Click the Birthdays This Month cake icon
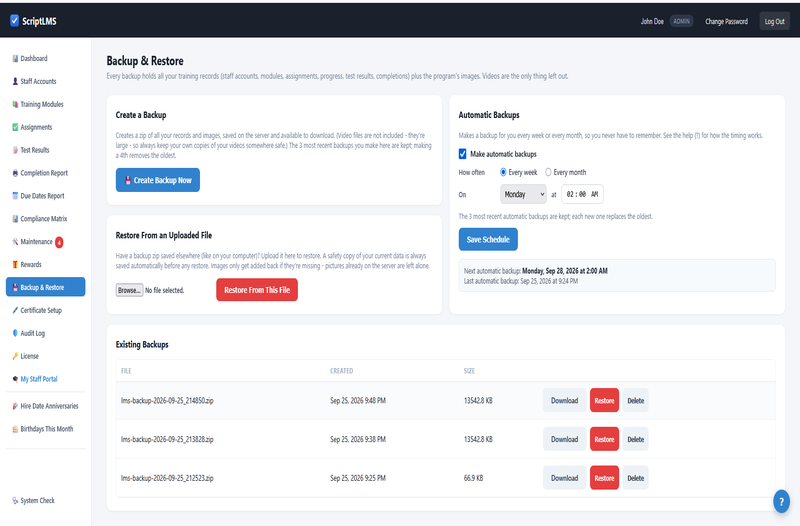The width and height of the screenshot is (800, 526). coord(15,429)
